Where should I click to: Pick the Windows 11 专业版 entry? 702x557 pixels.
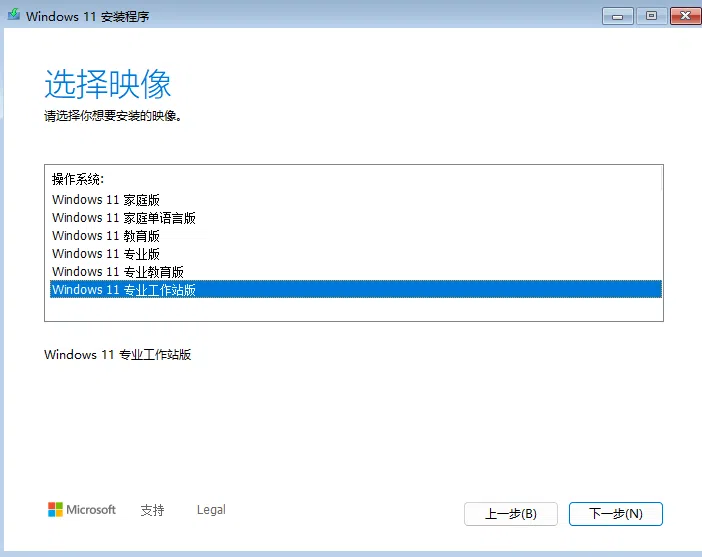coord(355,253)
